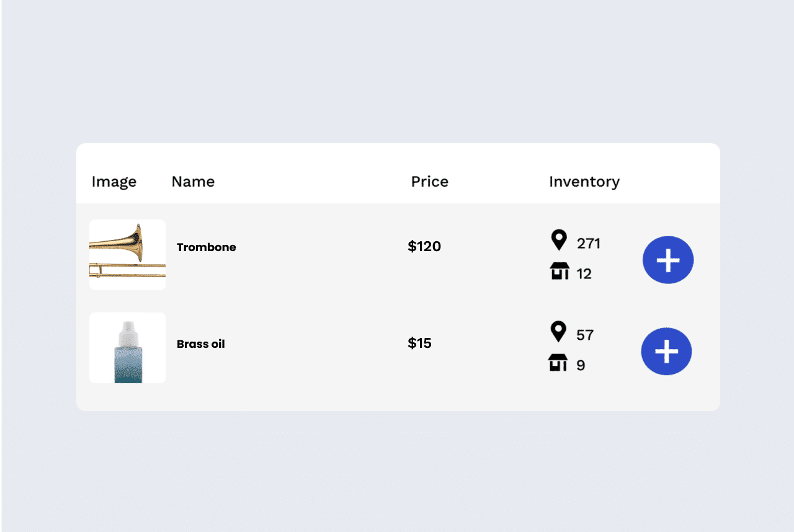Click the Name column header
The height and width of the screenshot is (532, 794).
click(193, 182)
